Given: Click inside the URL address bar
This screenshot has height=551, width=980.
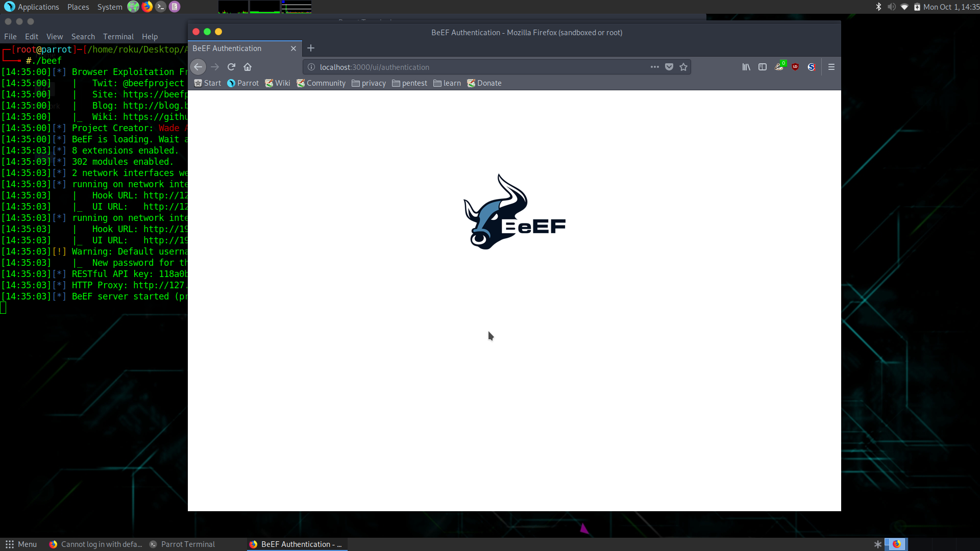Looking at the screenshot, I should [459, 67].
